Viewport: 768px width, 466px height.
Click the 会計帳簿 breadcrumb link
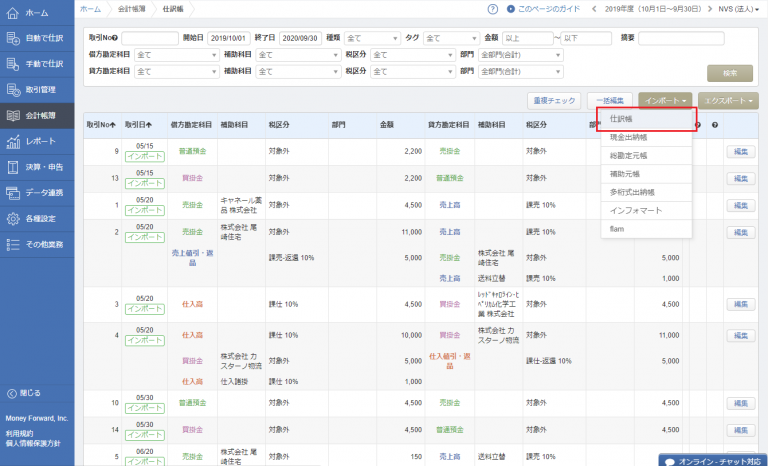[131, 9]
